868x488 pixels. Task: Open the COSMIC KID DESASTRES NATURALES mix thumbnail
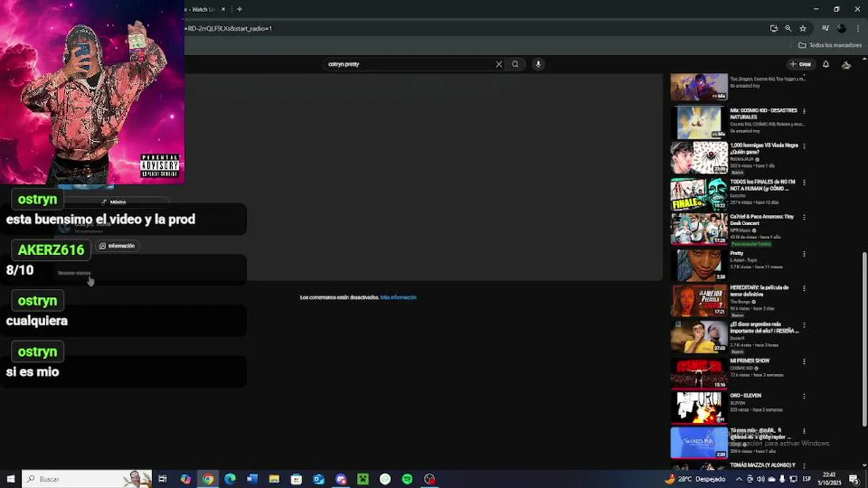[x=699, y=123]
